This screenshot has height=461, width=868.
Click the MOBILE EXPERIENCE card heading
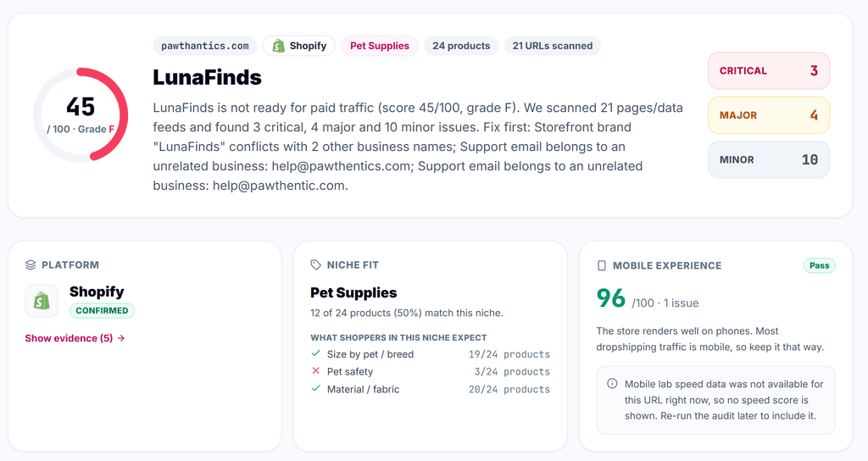click(667, 265)
